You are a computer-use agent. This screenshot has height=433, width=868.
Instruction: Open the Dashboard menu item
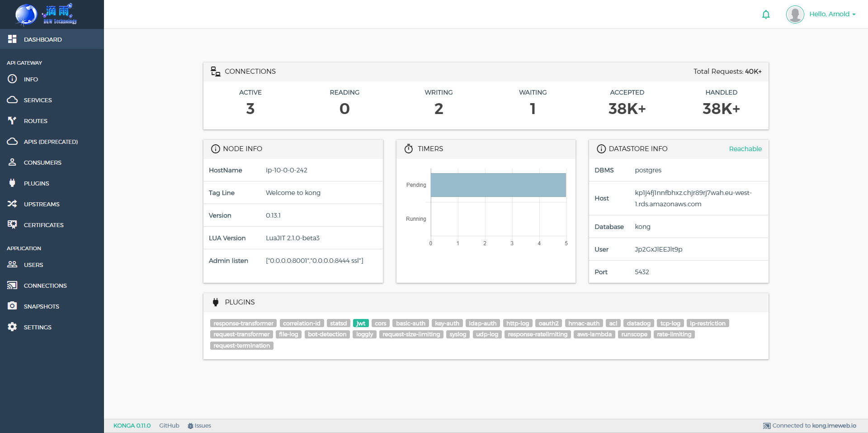coord(52,39)
